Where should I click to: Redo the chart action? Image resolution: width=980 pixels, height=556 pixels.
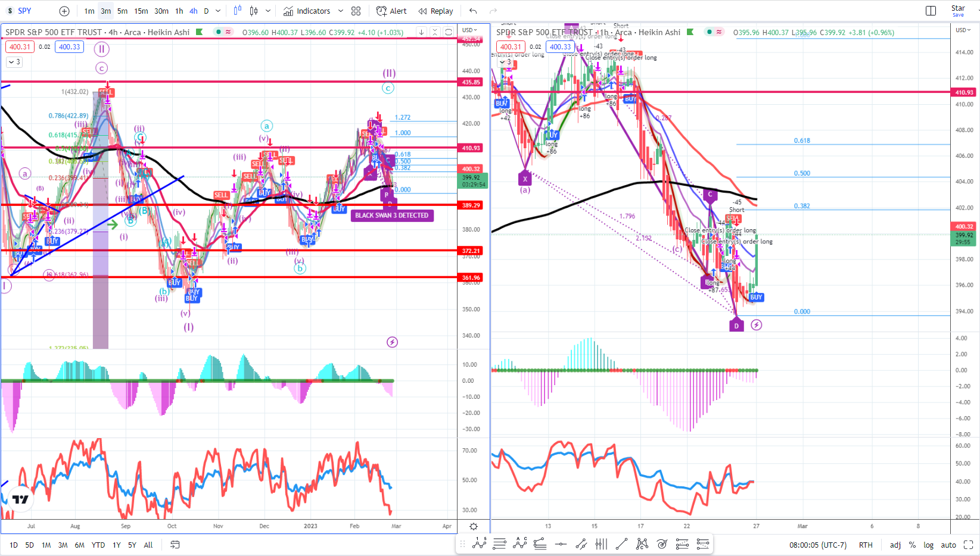point(493,11)
